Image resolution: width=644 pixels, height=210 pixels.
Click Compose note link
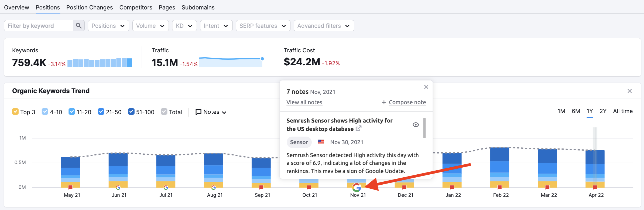[407, 102]
